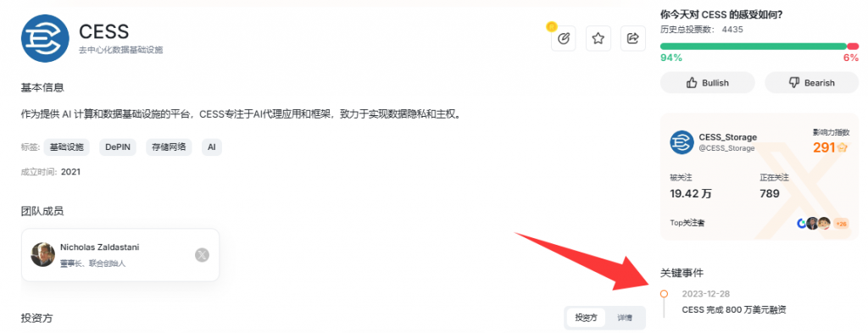Select the 基础设施 tag
This screenshot has width=868, height=333.
[x=66, y=147]
